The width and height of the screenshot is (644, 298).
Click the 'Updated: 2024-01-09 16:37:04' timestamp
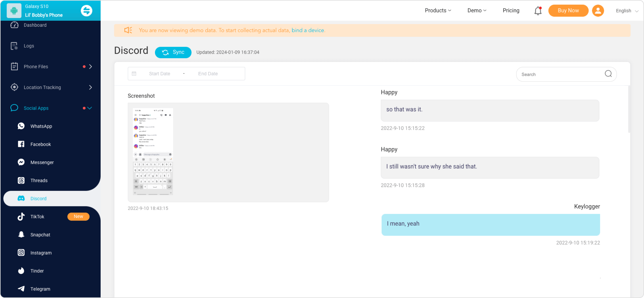point(228,52)
